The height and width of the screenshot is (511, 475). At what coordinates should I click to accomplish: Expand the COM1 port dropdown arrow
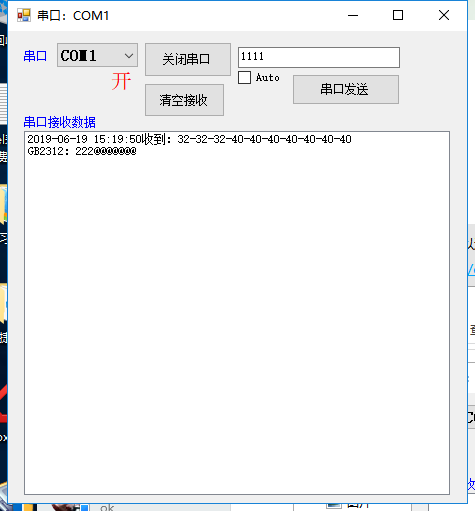tap(129, 55)
